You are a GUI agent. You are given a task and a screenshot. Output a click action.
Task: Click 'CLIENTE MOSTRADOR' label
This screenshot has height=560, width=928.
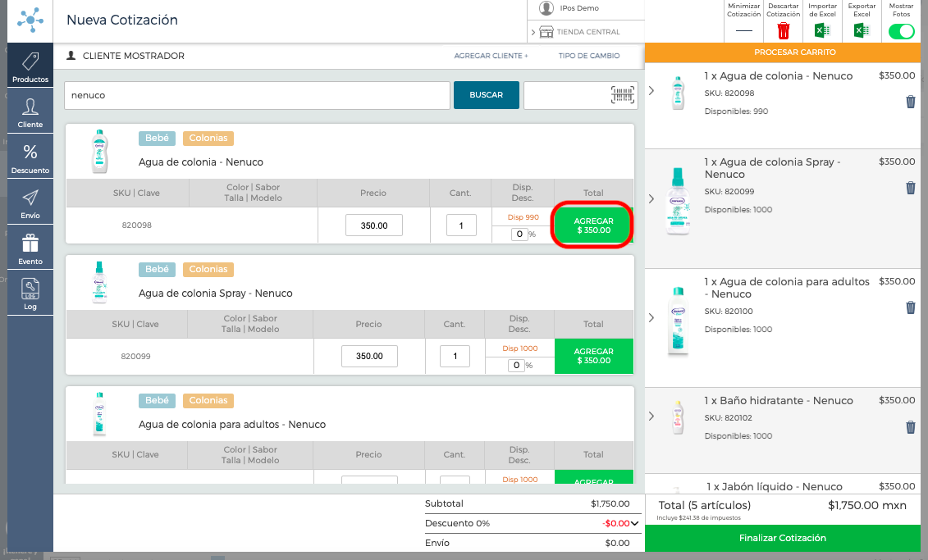pyautogui.click(x=134, y=56)
